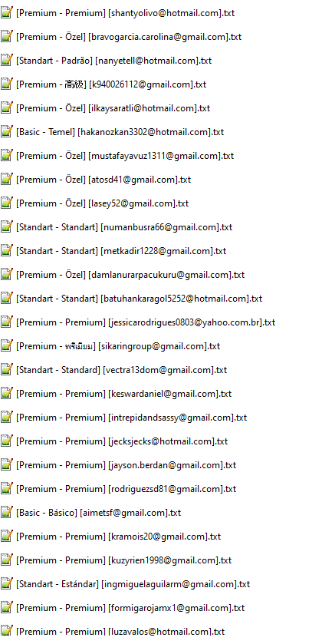Image resolution: width=322 pixels, height=644 pixels.
Task: Select file named ilkaysaratli@hotmail.com.txt
Action: 113,108
